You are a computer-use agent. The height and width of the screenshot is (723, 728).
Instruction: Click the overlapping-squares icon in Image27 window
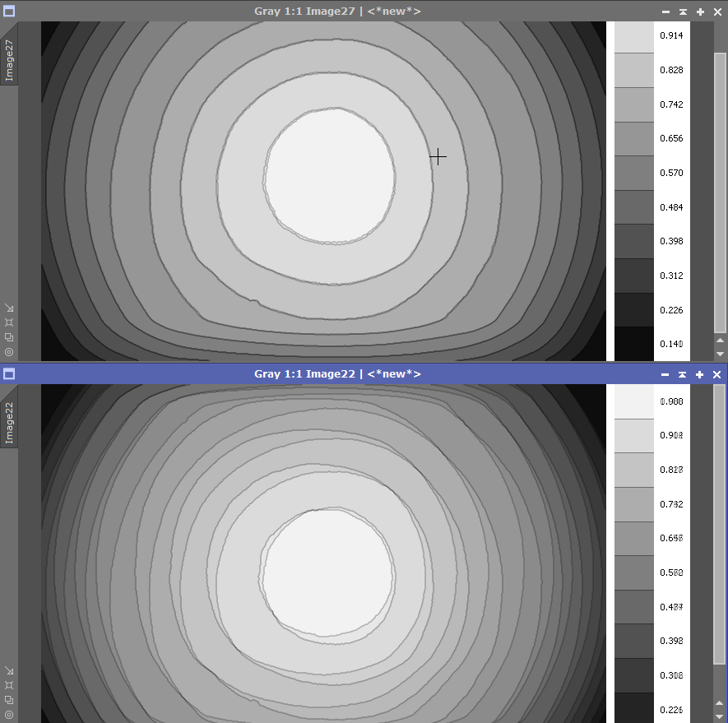tap(9, 336)
